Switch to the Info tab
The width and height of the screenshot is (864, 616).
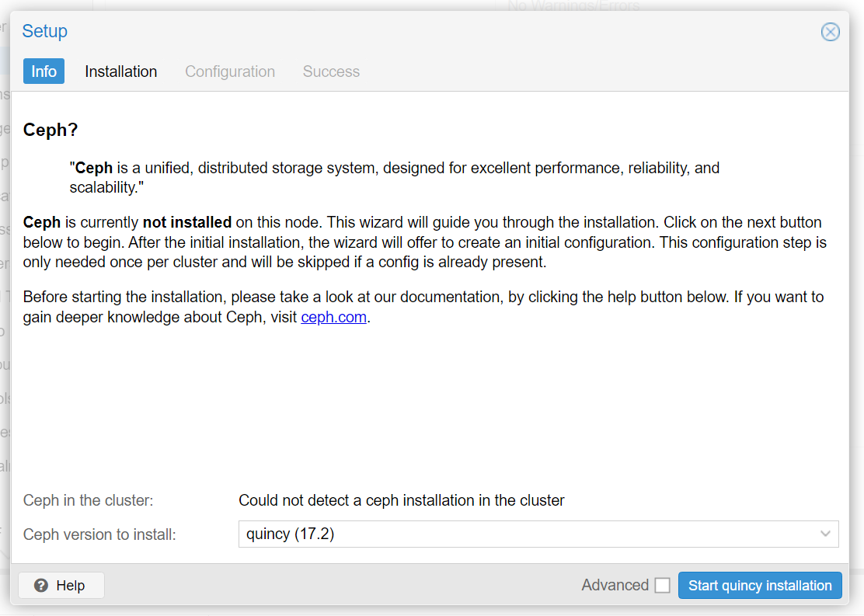pos(44,71)
